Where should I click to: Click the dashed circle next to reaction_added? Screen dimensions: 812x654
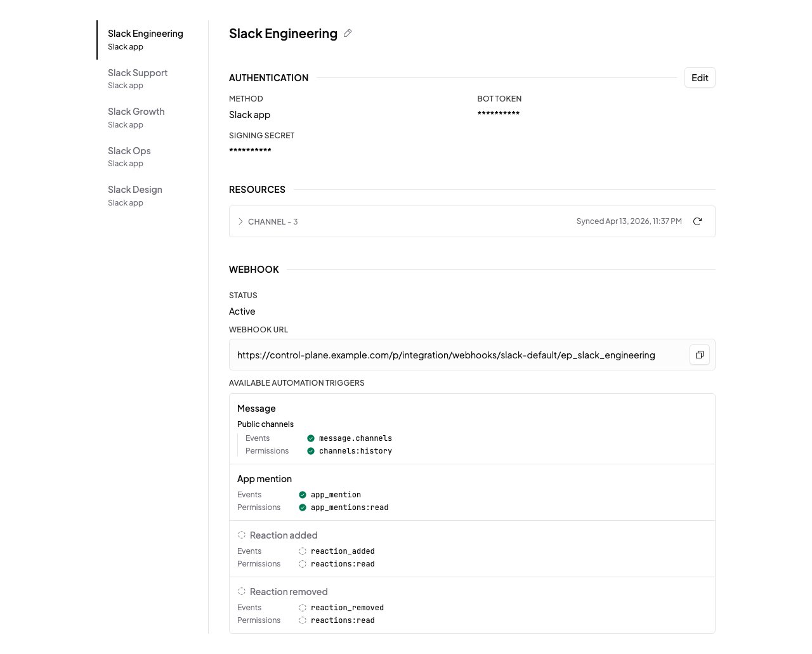click(303, 551)
